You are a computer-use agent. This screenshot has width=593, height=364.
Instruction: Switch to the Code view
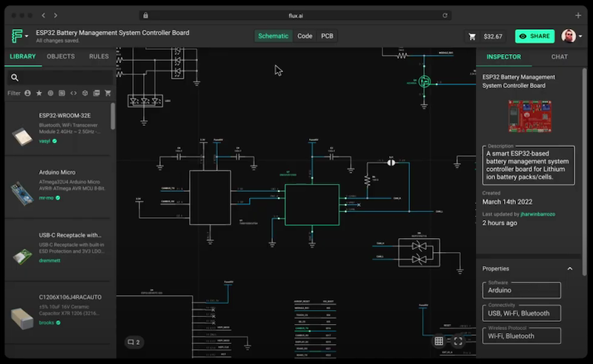pos(305,36)
